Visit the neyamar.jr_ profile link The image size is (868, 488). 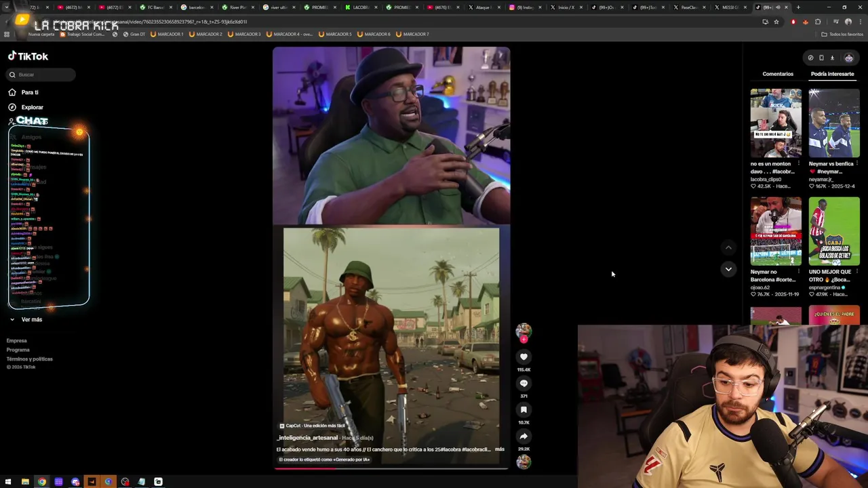click(x=821, y=180)
